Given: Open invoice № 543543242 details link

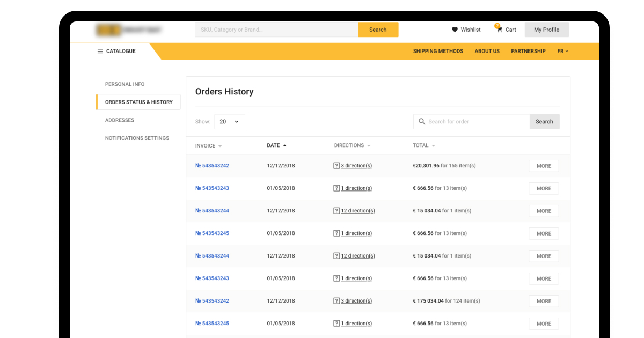Looking at the screenshot, I should click(212, 166).
